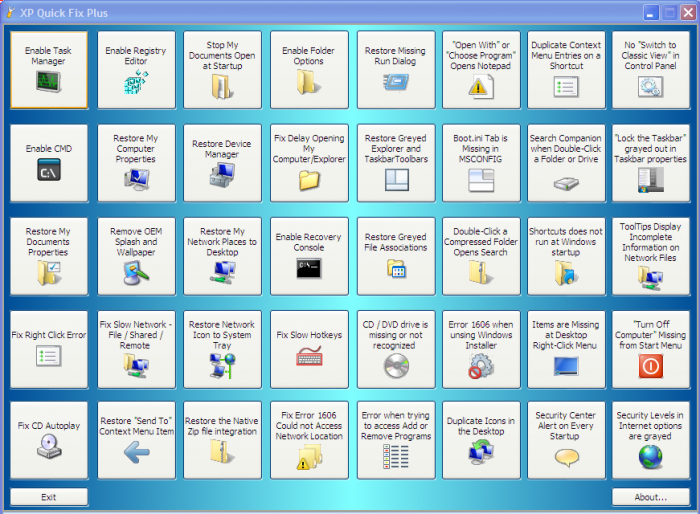Click the Enable CMD prompt icon
The width and height of the screenshot is (700, 514).
pos(49,171)
